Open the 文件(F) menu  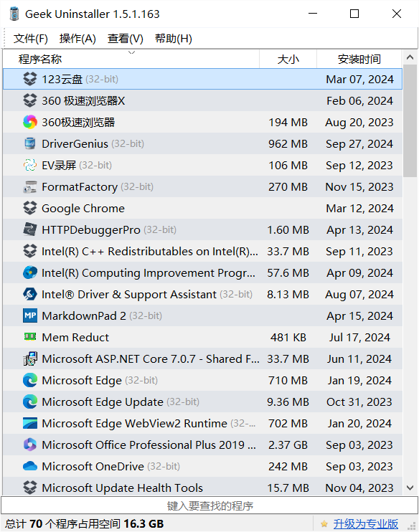tap(31, 39)
